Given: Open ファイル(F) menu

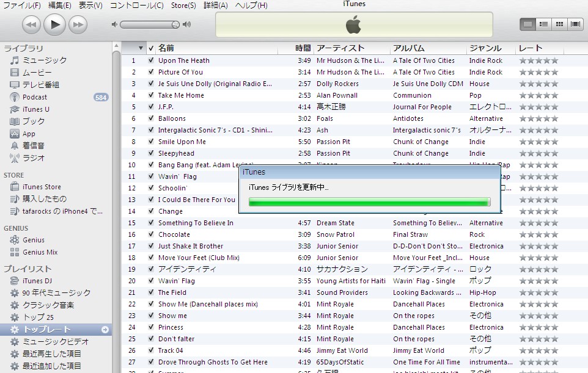Looking at the screenshot, I should pos(22,5).
